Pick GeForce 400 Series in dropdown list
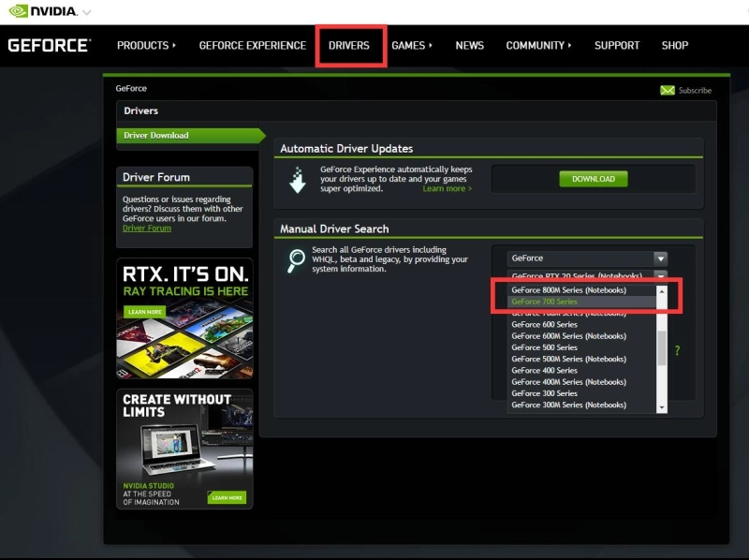Viewport: 749px width, 560px height. click(544, 371)
